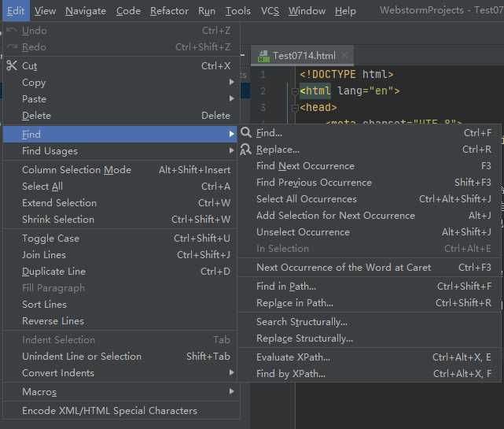
Task: Open the VCS menu
Action: tap(270, 11)
